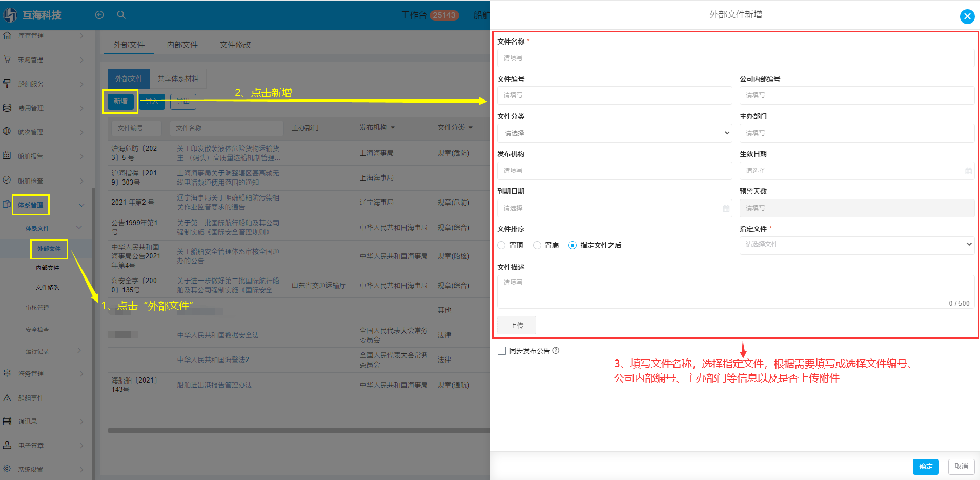
Task: Click the help icon beside 同步发布公告
Action: point(556,351)
